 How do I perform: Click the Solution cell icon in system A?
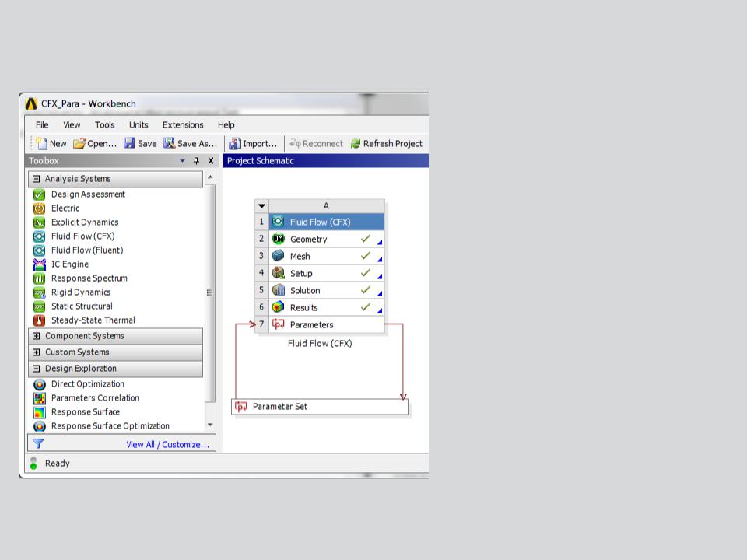(x=279, y=290)
